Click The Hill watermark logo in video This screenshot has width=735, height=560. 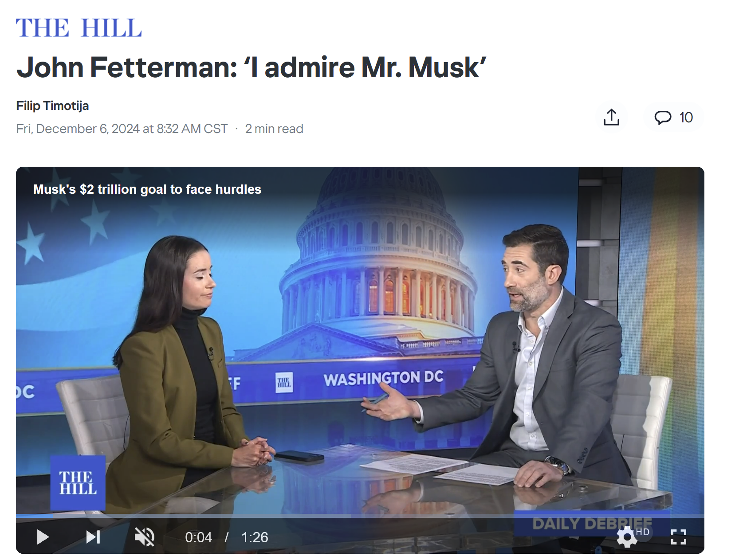(x=78, y=482)
